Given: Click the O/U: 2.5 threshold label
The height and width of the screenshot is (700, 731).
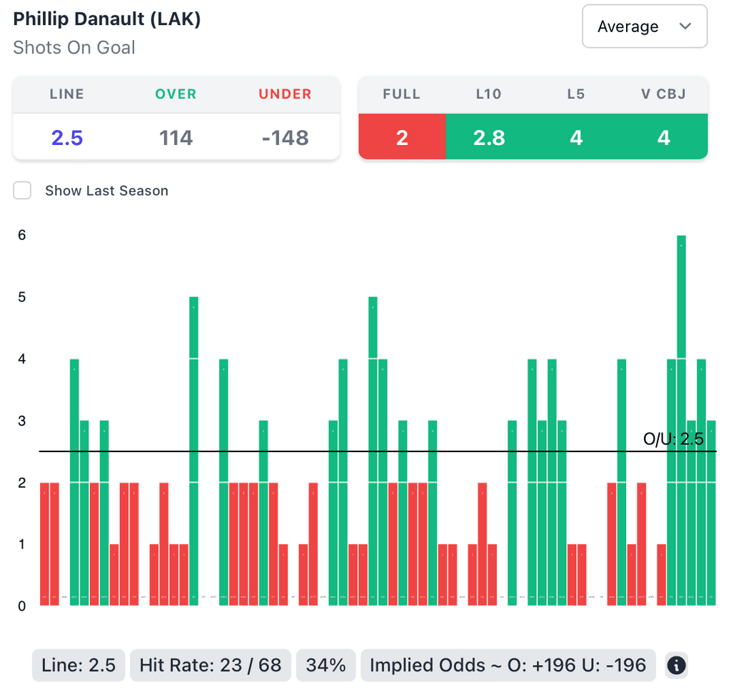Looking at the screenshot, I should (673, 439).
